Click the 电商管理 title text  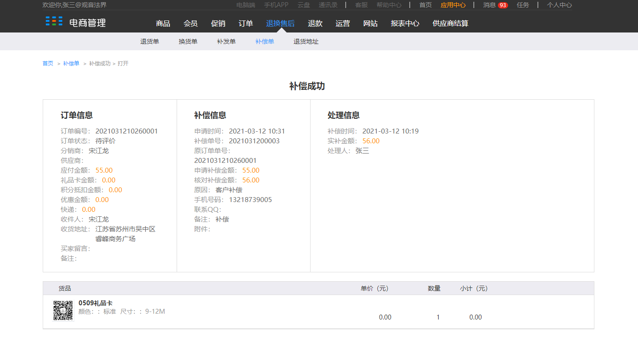88,23
